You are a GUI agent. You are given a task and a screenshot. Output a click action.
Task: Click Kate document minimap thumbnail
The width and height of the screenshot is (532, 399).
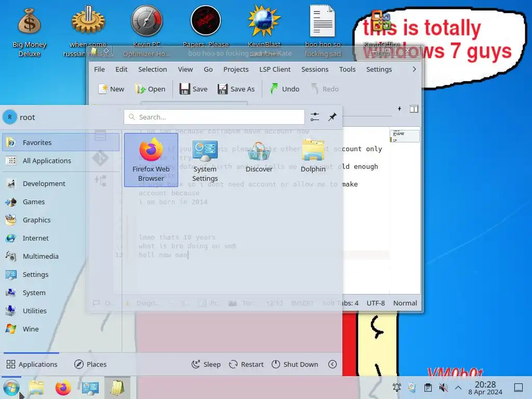tap(404, 136)
